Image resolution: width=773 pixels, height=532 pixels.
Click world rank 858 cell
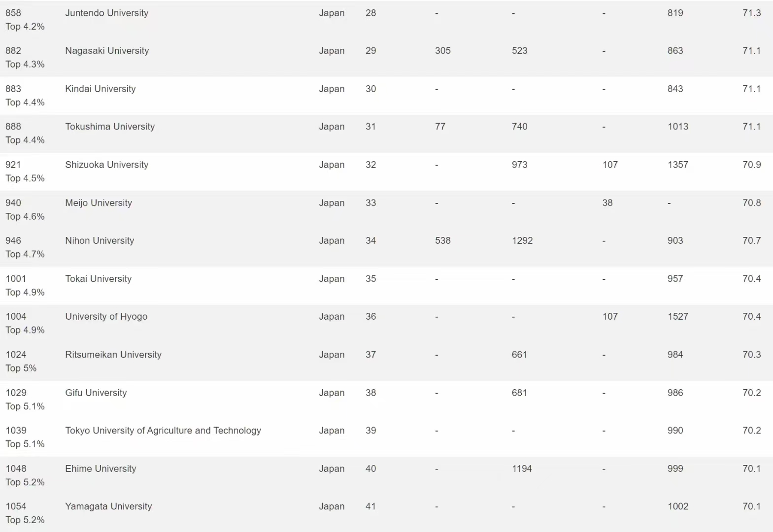coord(13,13)
